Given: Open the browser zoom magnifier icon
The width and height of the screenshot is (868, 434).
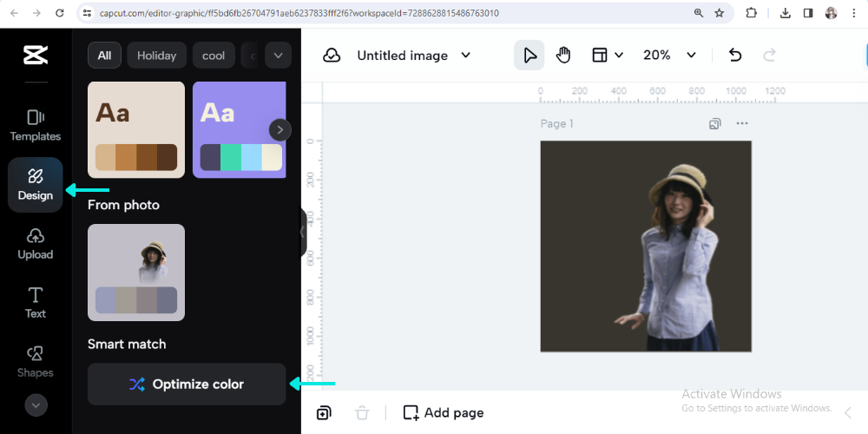Looking at the screenshot, I should [699, 13].
